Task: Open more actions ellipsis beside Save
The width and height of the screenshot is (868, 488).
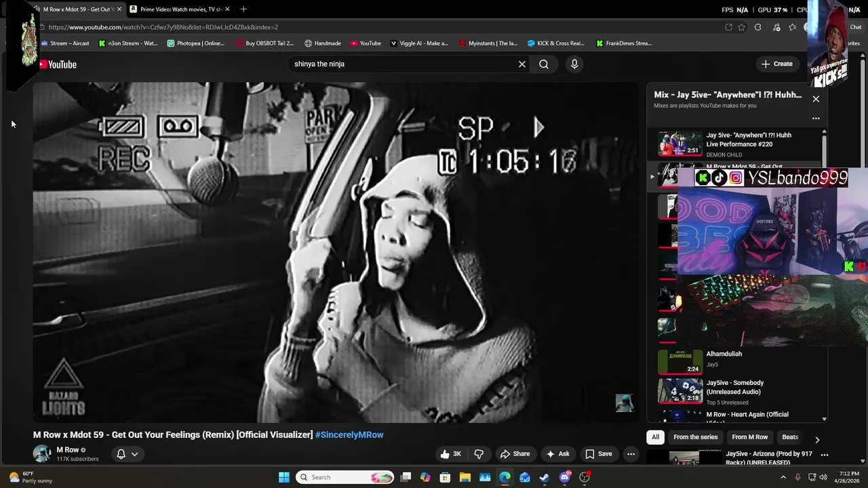Action: coord(631,454)
